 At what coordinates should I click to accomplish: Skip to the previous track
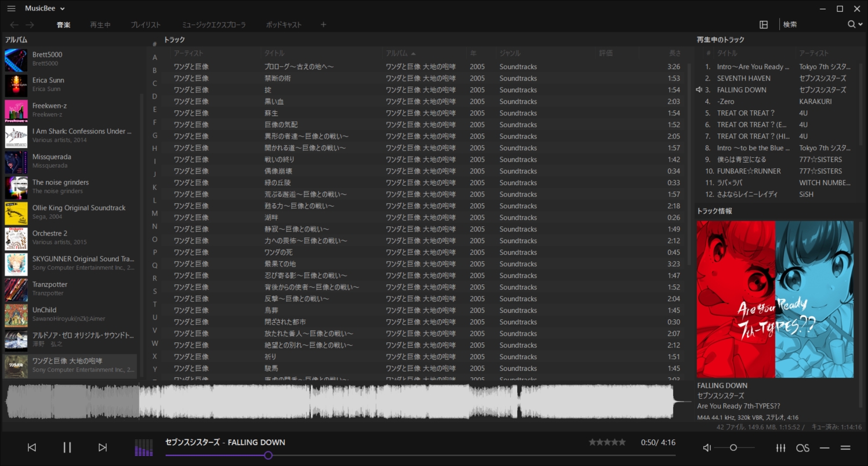pyautogui.click(x=32, y=447)
